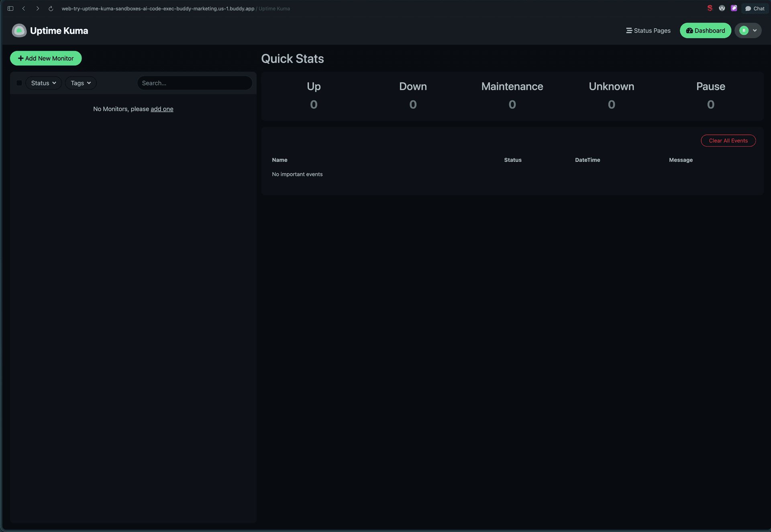Go to the Dashboard

(x=706, y=31)
